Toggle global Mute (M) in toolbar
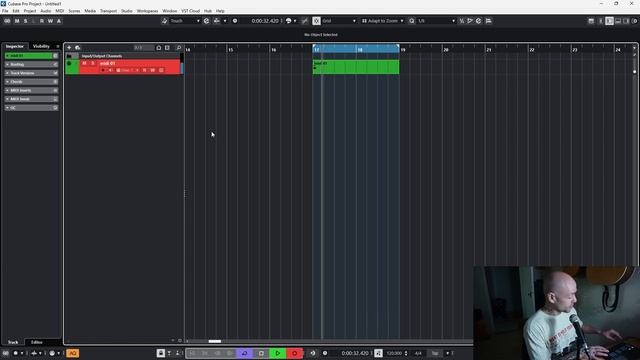Image resolution: width=640 pixels, height=360 pixels. pyautogui.click(x=17, y=21)
